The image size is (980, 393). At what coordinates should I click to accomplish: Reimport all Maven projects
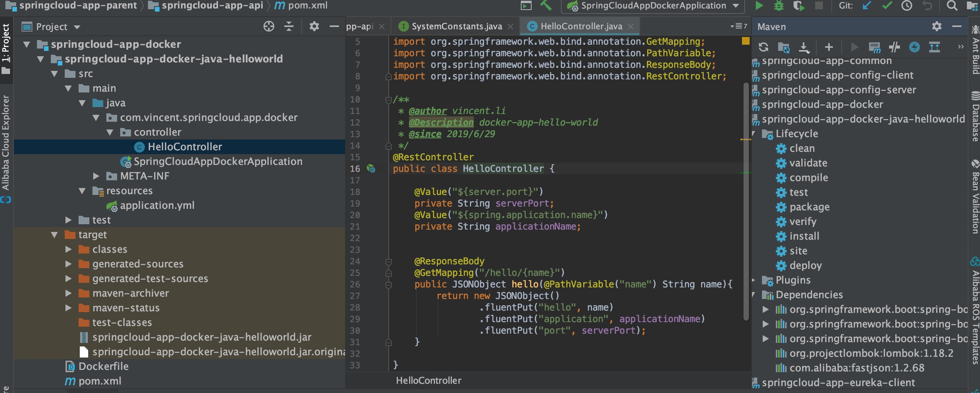pyautogui.click(x=763, y=47)
